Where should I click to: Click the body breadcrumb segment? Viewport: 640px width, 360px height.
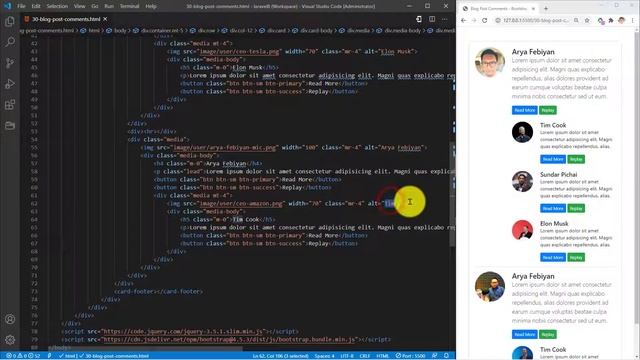point(120,31)
